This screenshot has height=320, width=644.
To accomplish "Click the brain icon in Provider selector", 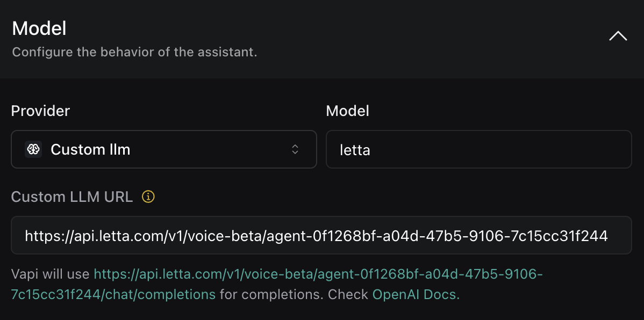I will pyautogui.click(x=33, y=149).
